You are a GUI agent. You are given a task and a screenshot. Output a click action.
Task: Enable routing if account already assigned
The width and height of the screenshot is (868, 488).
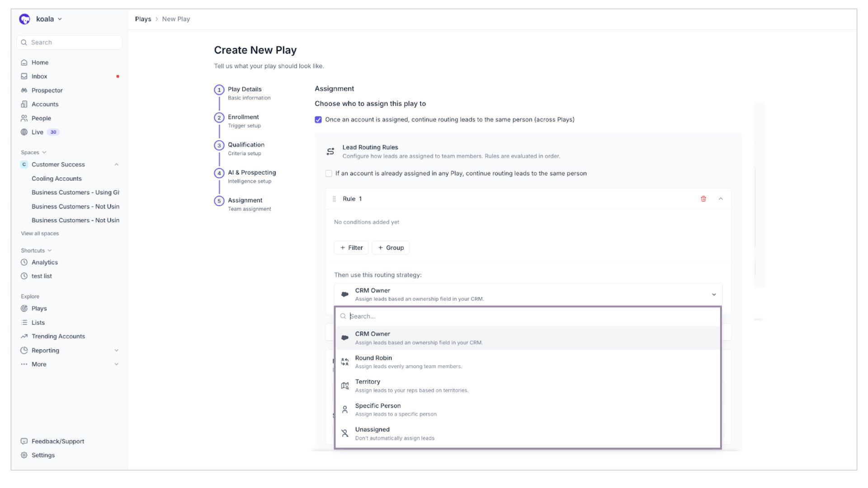[x=329, y=174]
